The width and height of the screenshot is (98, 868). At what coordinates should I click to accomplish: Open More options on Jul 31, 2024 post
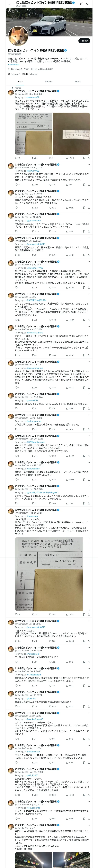point(89,214)
